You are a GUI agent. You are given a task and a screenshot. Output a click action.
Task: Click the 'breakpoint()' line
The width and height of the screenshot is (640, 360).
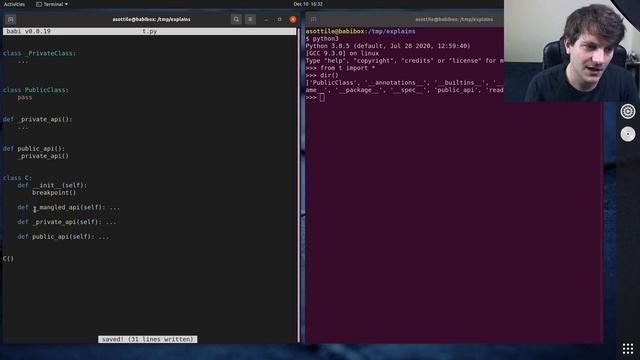coord(54,193)
